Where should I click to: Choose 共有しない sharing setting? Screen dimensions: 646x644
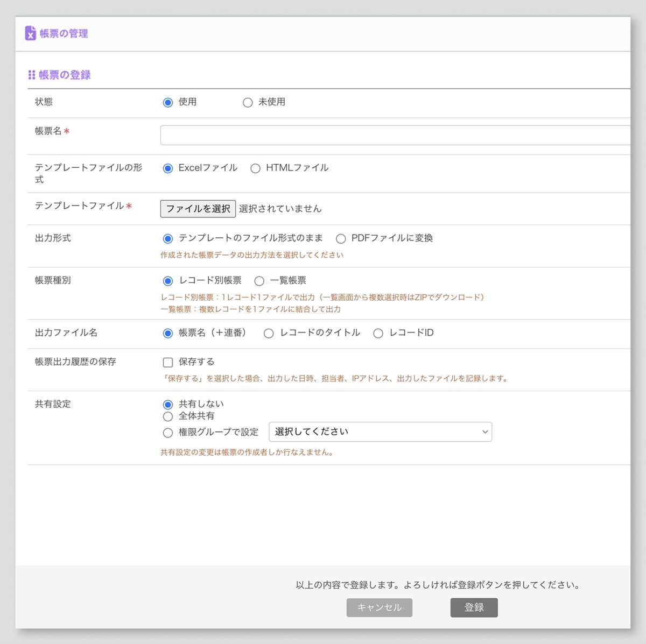coord(168,404)
